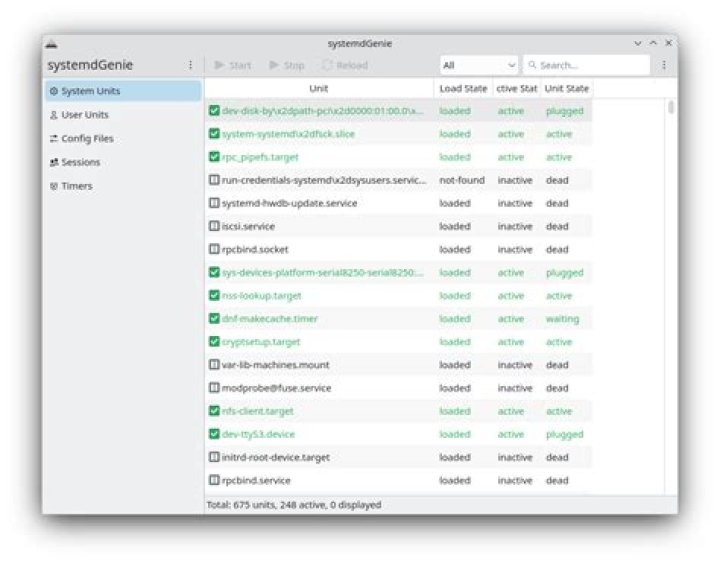Screen dimensions: 720x564
Task: Toggle checkbox for run-credentials-systemd sysusers unit
Action: tap(214, 180)
